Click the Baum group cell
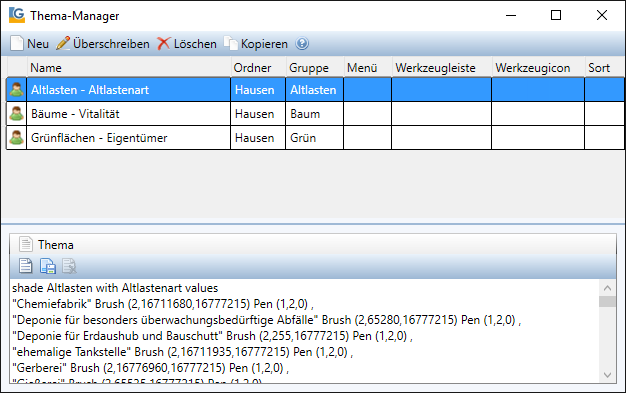This screenshot has width=626, height=393. tap(315, 114)
